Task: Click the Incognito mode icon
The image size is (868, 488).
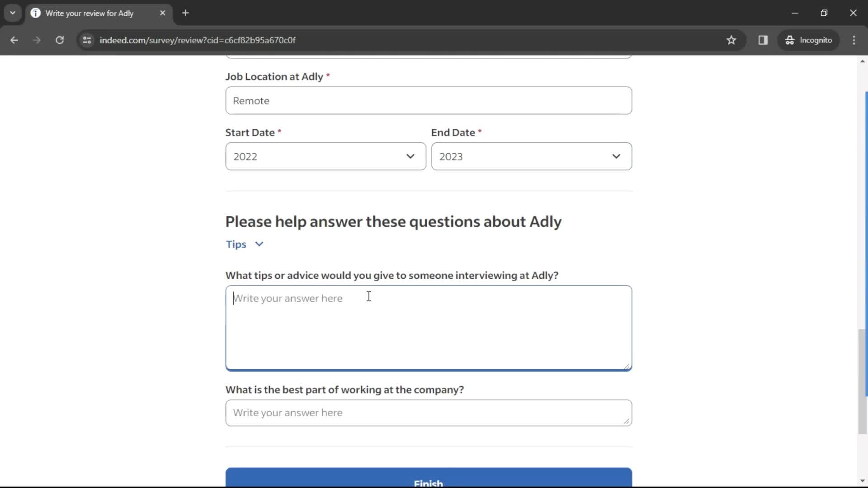Action: pyautogui.click(x=791, y=40)
